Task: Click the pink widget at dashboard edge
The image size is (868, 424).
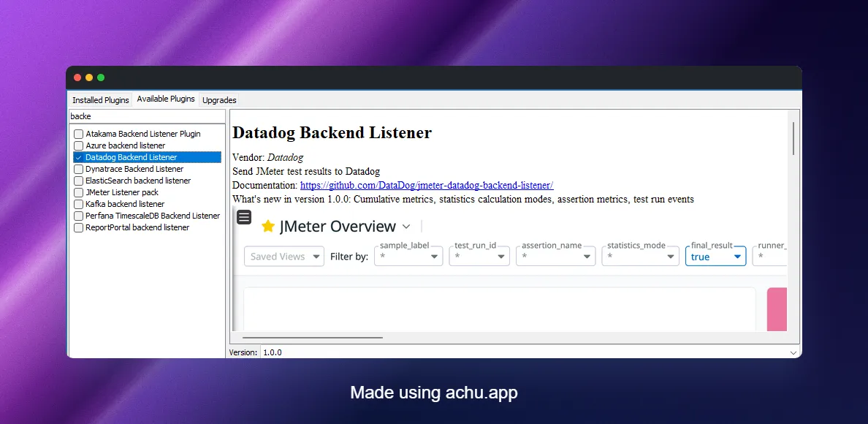Action: pyautogui.click(x=777, y=309)
